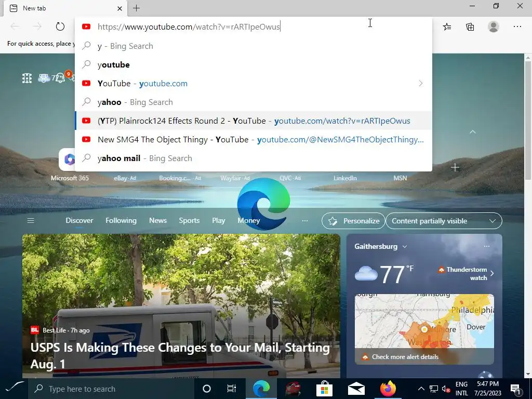Open the weather card more options ellipsis
This screenshot has width=532, height=399.
(x=486, y=246)
